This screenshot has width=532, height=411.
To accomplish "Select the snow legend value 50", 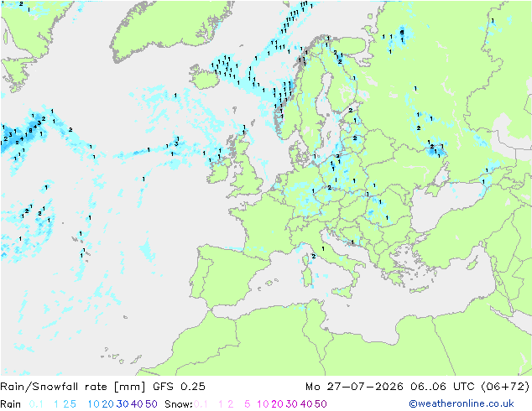I will pos(321,404).
